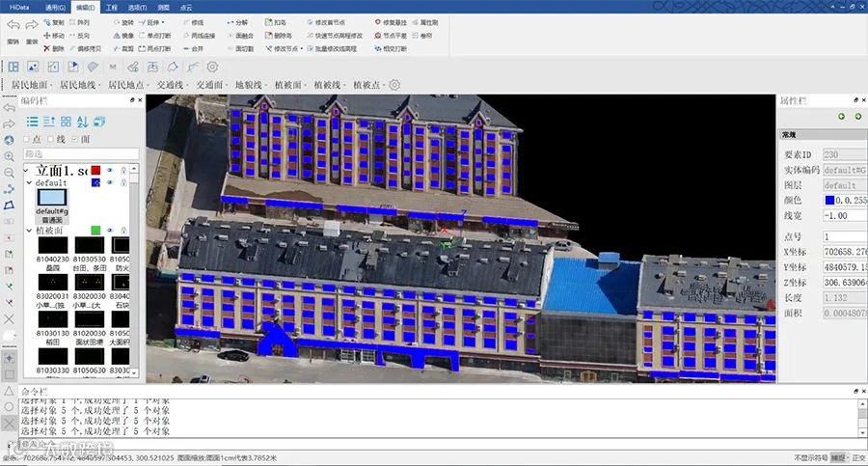Select the 复制 (copy) tool
The height and width of the screenshot is (466, 868).
tap(54, 23)
